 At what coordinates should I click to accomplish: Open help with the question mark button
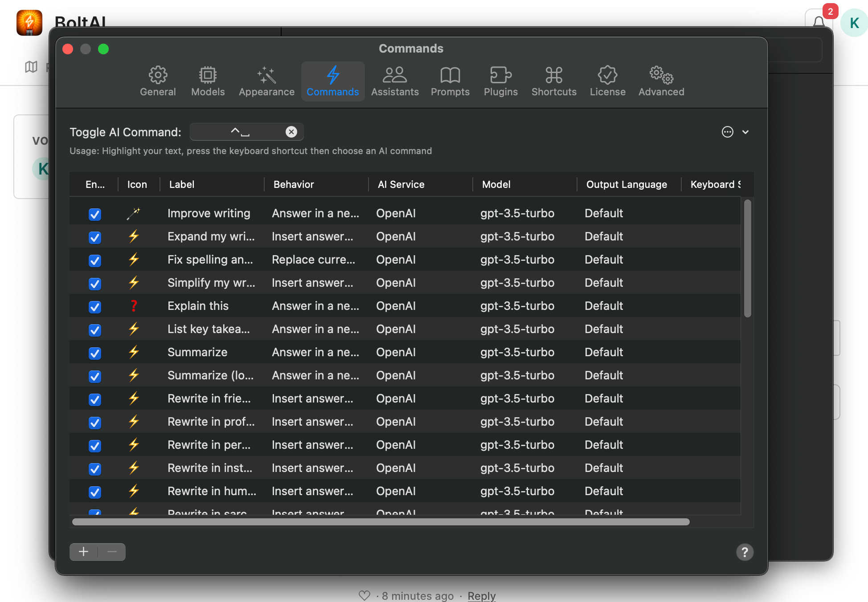click(745, 552)
